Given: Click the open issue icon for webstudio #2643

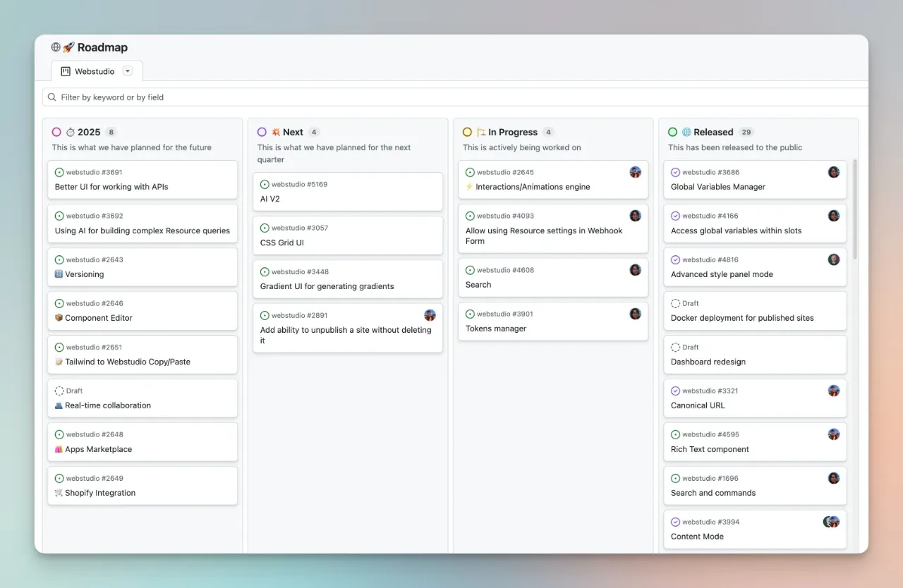Looking at the screenshot, I should (59, 259).
